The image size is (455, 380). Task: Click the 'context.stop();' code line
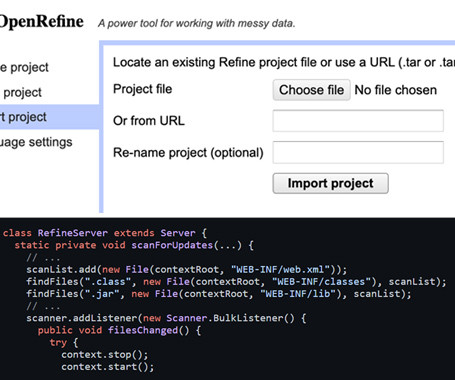[105, 355]
